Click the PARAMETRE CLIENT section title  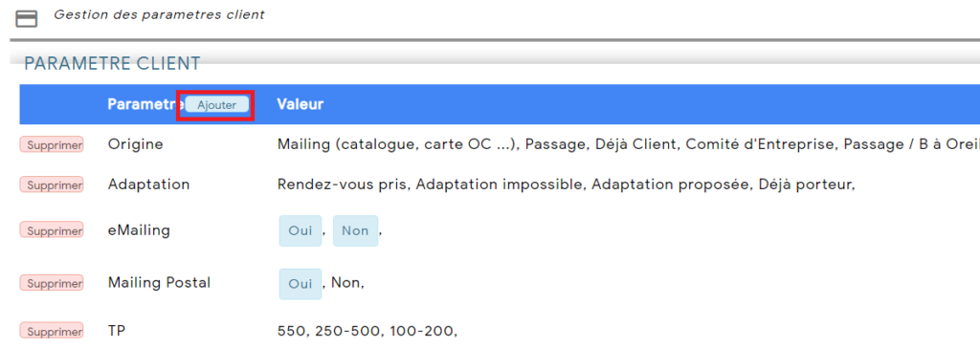(113, 63)
